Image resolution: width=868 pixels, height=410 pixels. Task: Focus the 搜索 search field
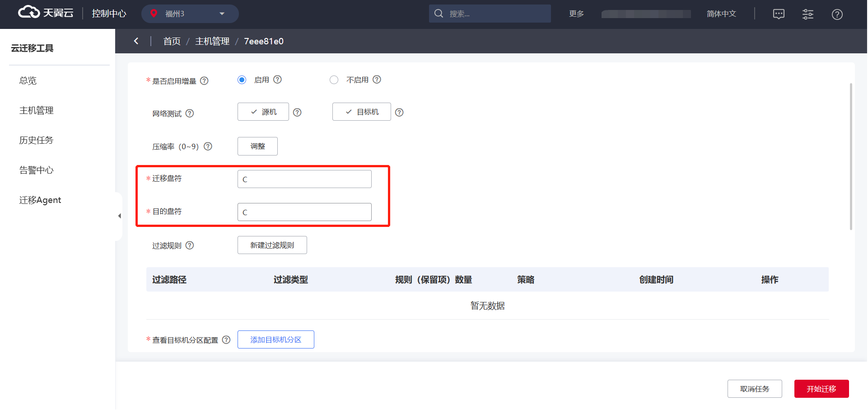click(490, 14)
